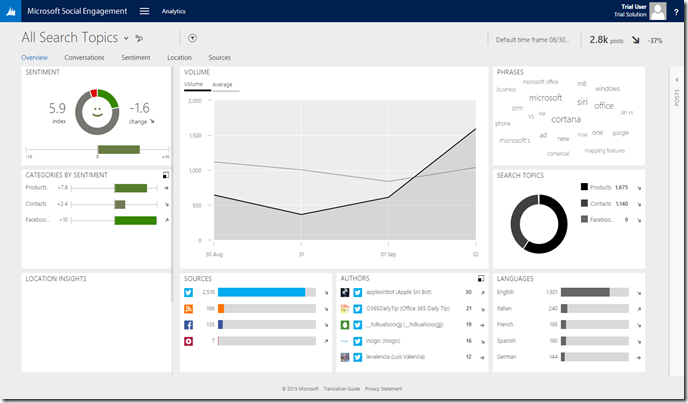Switch to the Conversations tab
The height and width of the screenshot is (403, 688).
click(x=84, y=58)
